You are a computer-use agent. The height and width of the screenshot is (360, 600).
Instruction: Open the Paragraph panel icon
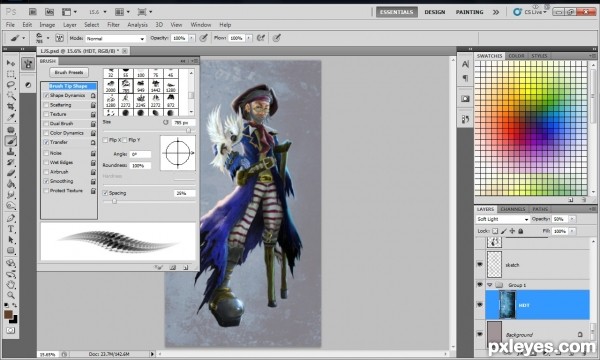pyautogui.click(x=465, y=78)
